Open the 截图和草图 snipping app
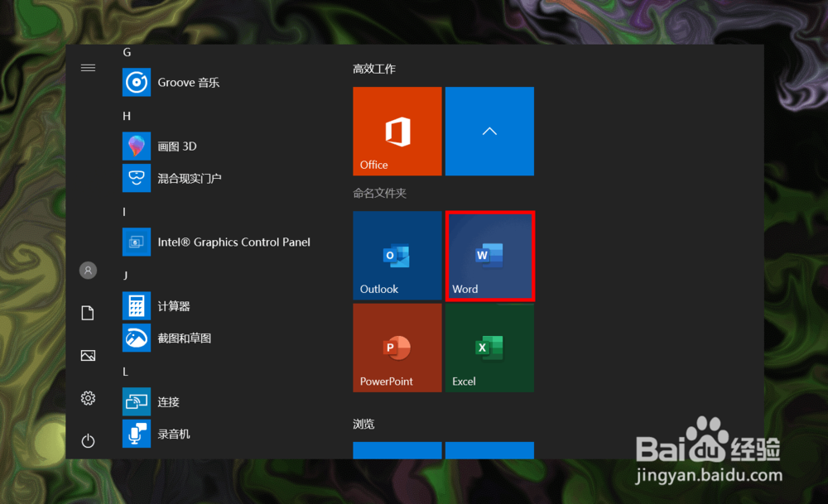Screen dimensions: 828x504 (x=137, y=338)
